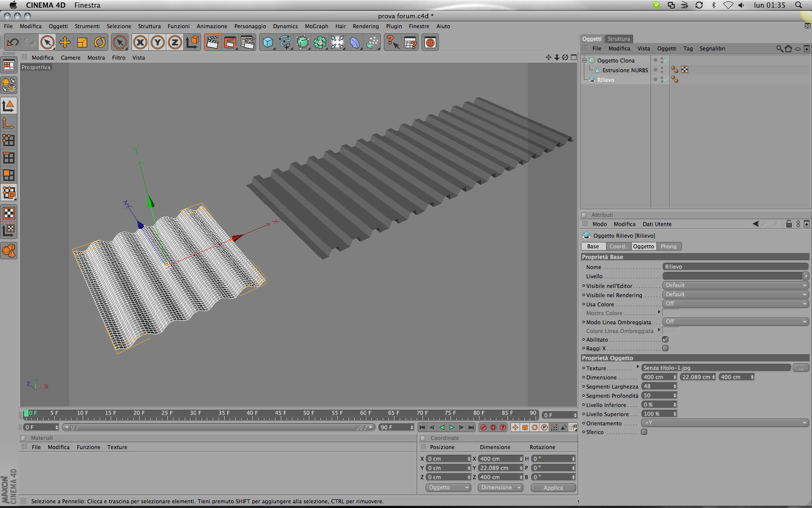Screen dimensions: 812x508
Task: Open the Render Settings clapperboard icon
Action: [x=247, y=43]
